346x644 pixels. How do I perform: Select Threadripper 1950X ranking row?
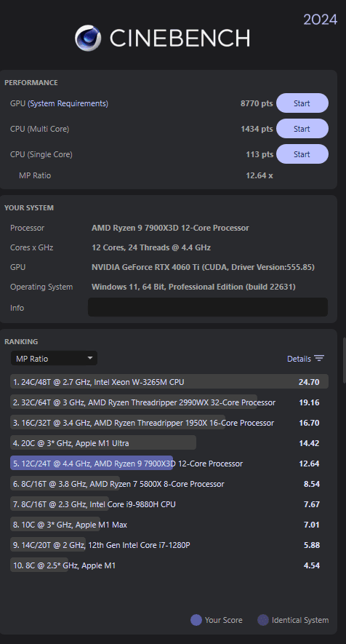click(169, 423)
